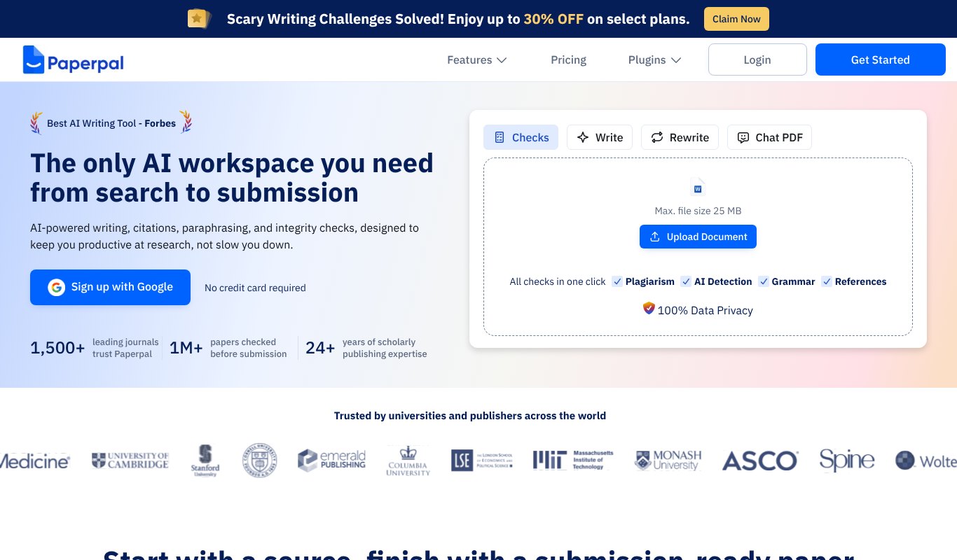Click the Get Started button
The height and width of the screenshot is (560, 957).
[880, 59]
